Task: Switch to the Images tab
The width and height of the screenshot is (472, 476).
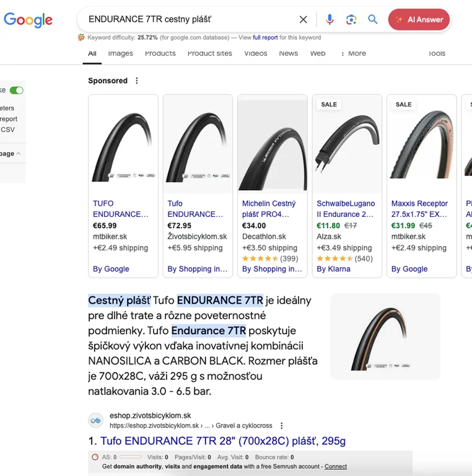Action: [120, 53]
